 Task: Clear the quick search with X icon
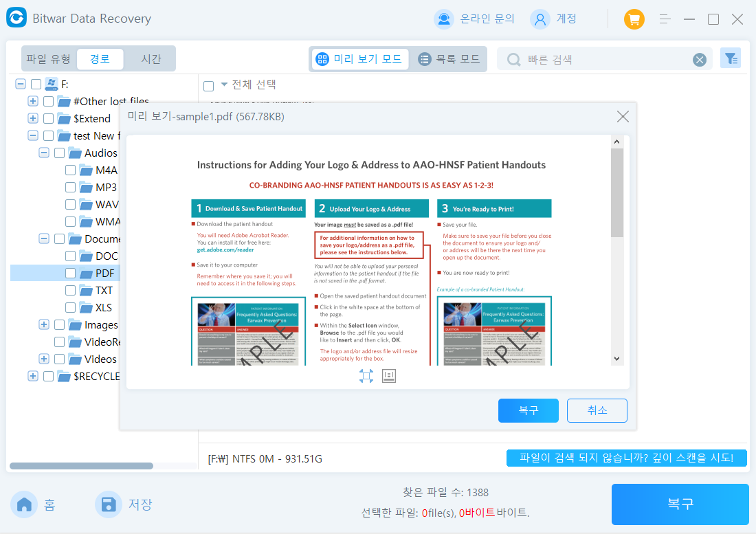(699, 60)
